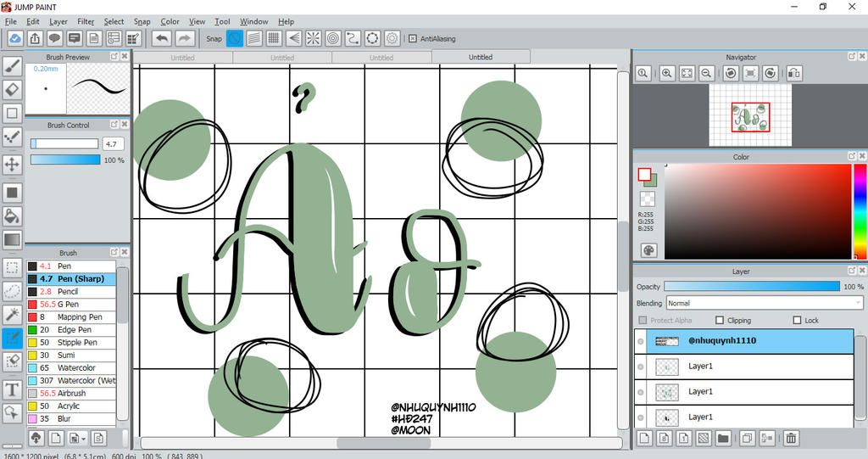Click the rainbow hue bar
This screenshot has height=459, width=868.
coord(860,212)
